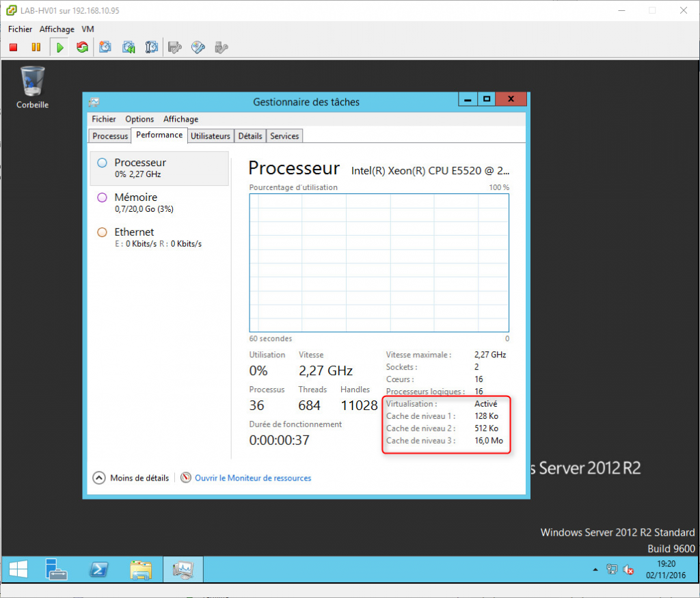
Task: Take a VM snapshot
Action: [105, 47]
